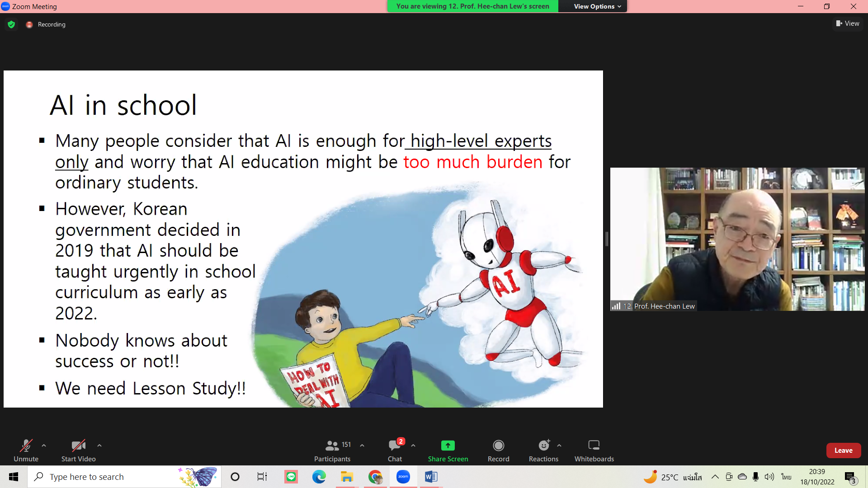Expand audio options arrow beside Unmute
Image resolution: width=868 pixels, height=488 pixels.
point(44,446)
